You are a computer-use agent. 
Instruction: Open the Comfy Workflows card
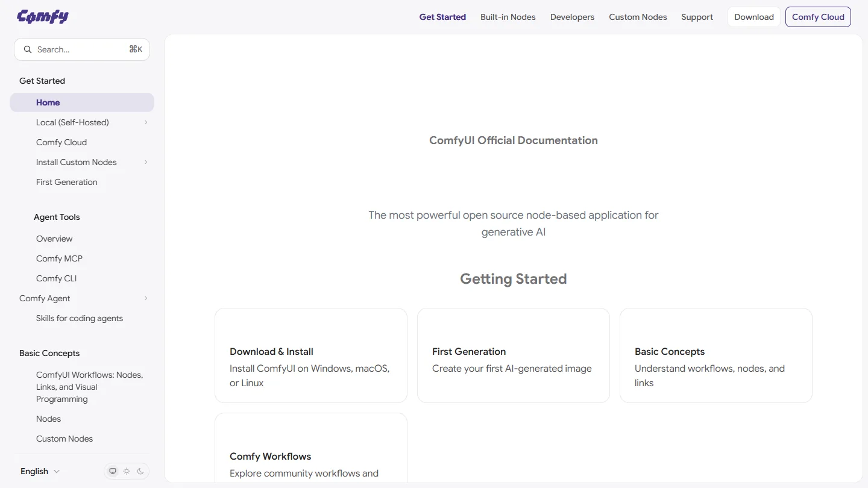(x=311, y=448)
